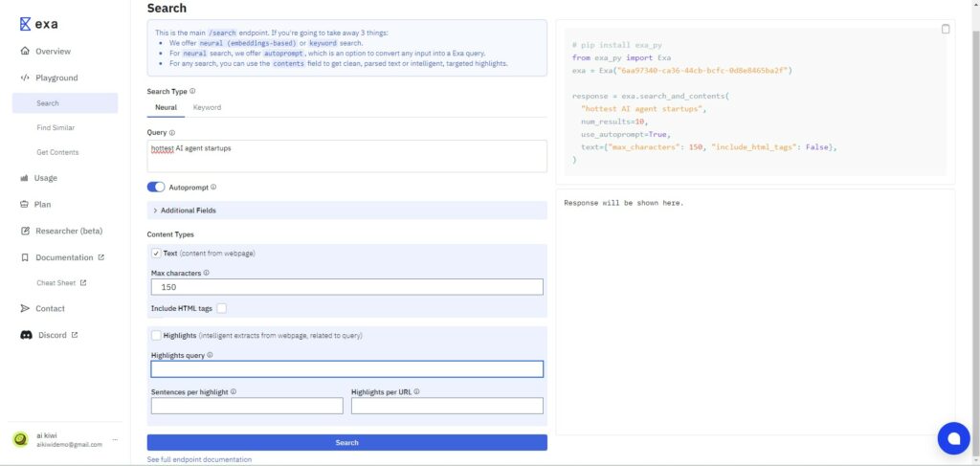Click the Researcher edit icon
980x466 pixels.
click(x=25, y=231)
